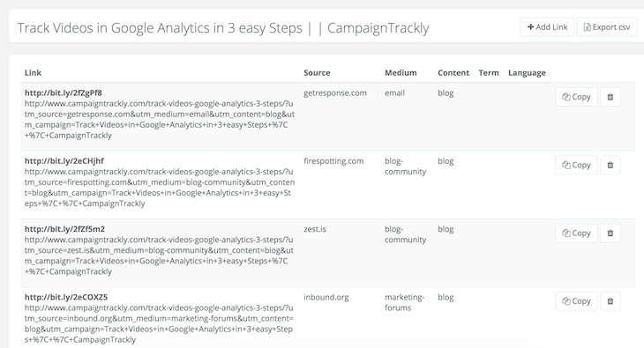This screenshot has height=348, width=644.
Task: Select the getresponse.com source cell
Action: [x=335, y=93]
